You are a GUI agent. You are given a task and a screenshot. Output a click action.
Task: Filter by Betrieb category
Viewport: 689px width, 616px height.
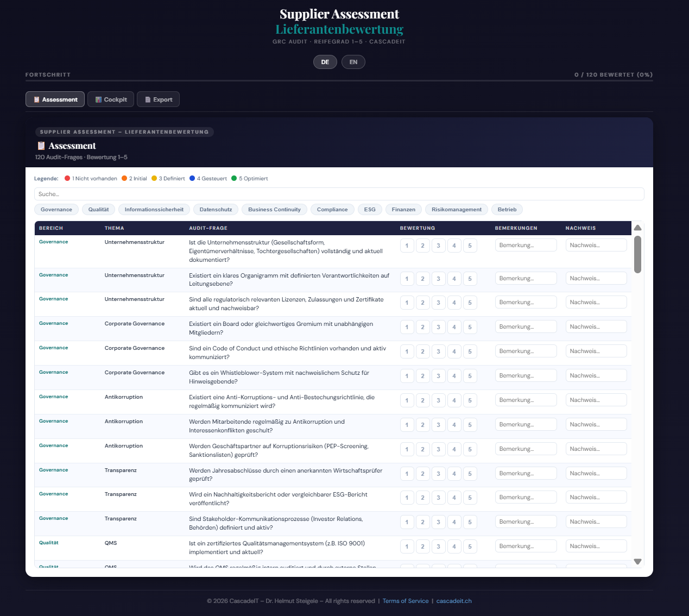tap(507, 210)
